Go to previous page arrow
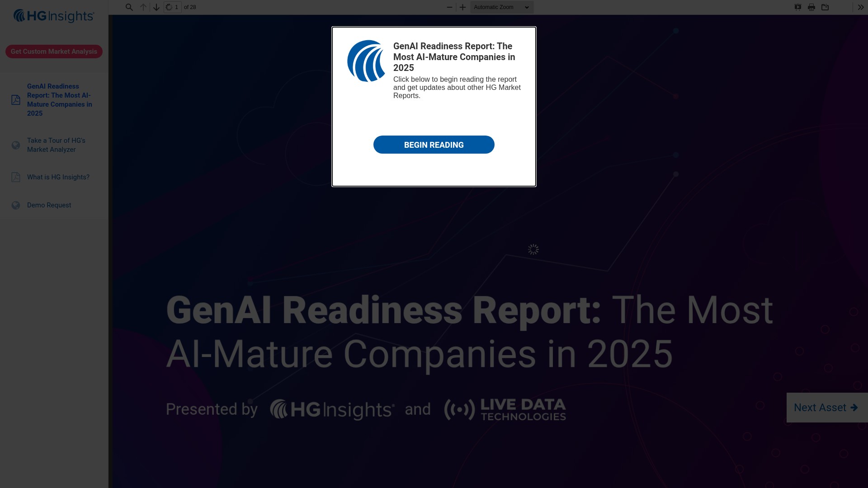 [x=143, y=7]
